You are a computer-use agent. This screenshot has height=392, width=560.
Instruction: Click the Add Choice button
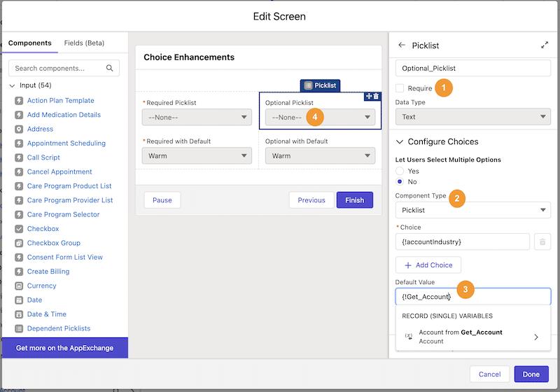[x=428, y=265]
